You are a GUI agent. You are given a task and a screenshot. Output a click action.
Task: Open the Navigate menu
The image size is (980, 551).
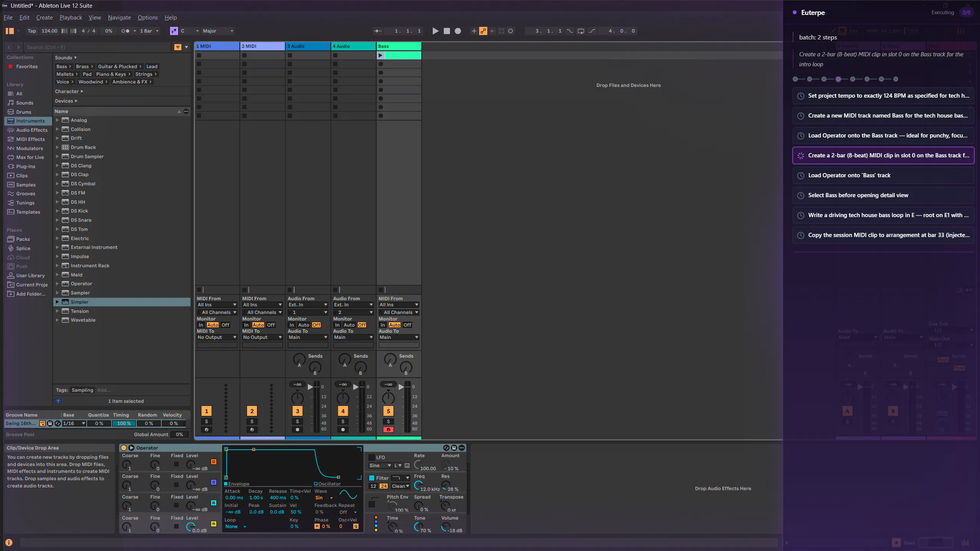[x=119, y=18]
